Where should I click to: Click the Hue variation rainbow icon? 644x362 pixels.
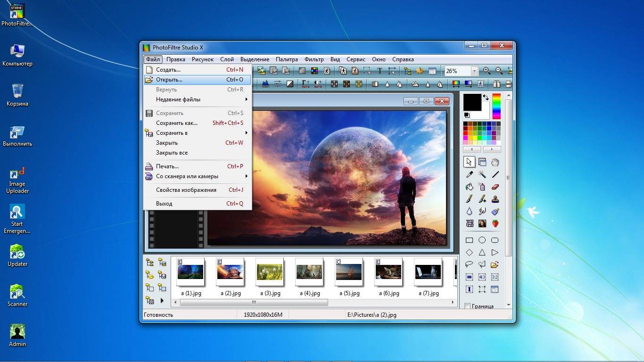point(456,84)
